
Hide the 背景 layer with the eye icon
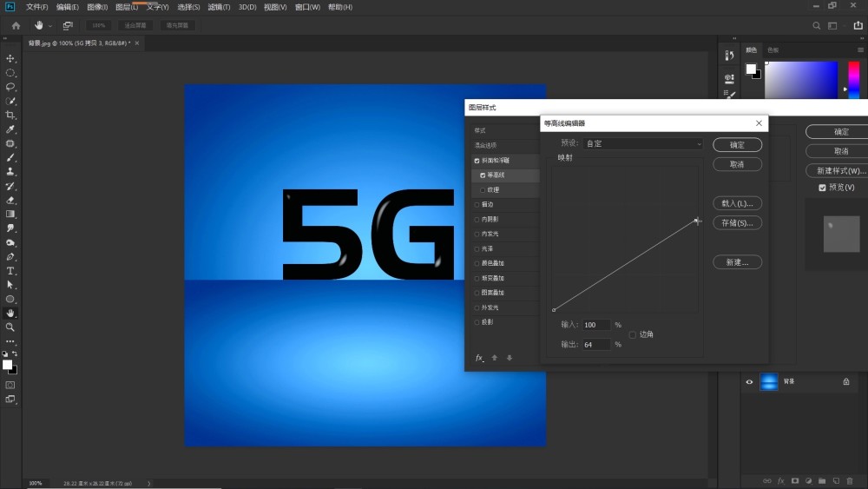[749, 381]
